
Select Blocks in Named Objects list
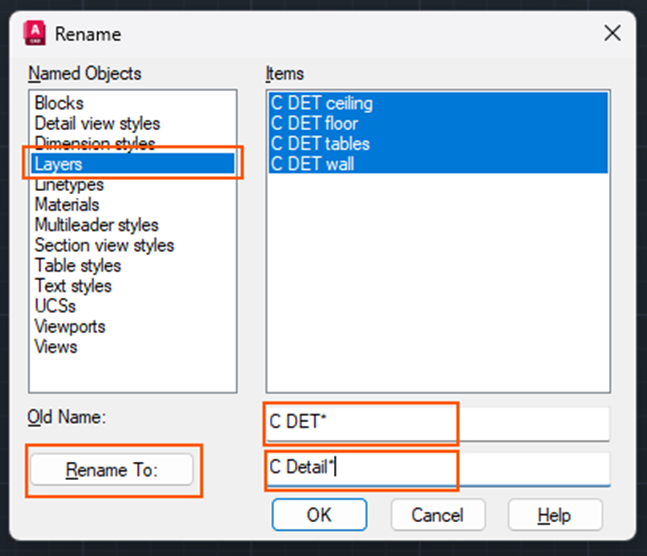[59, 103]
